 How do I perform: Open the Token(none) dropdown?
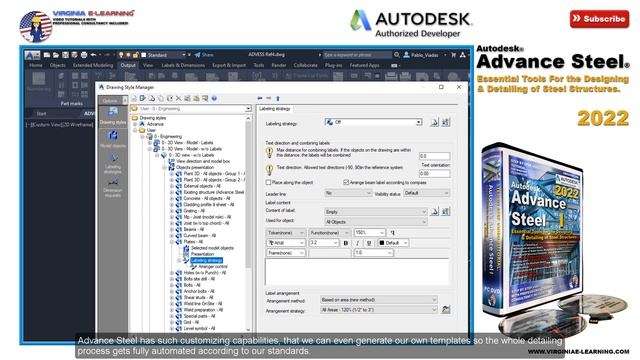tap(286, 233)
